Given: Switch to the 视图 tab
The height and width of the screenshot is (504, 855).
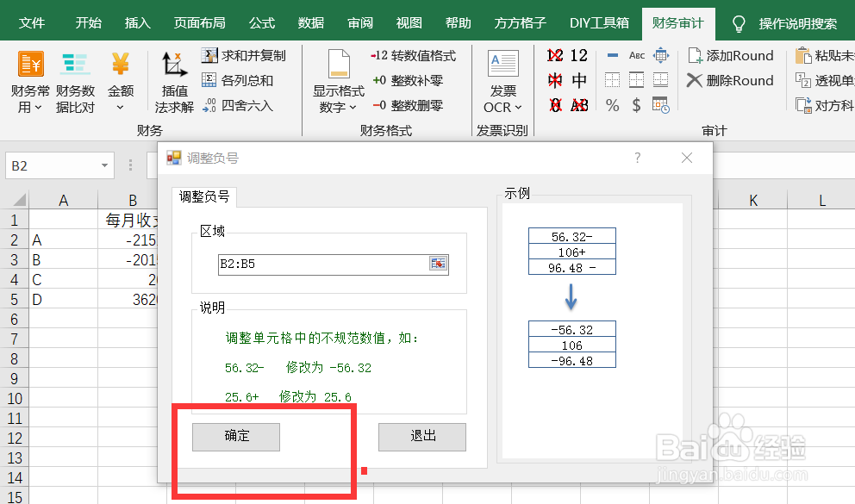Looking at the screenshot, I should pos(409,23).
